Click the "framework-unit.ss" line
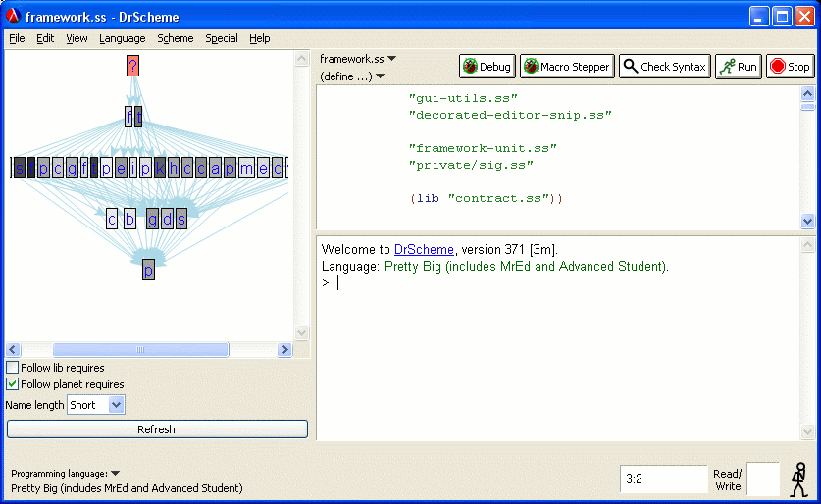The height and width of the screenshot is (504, 821). [x=483, y=148]
